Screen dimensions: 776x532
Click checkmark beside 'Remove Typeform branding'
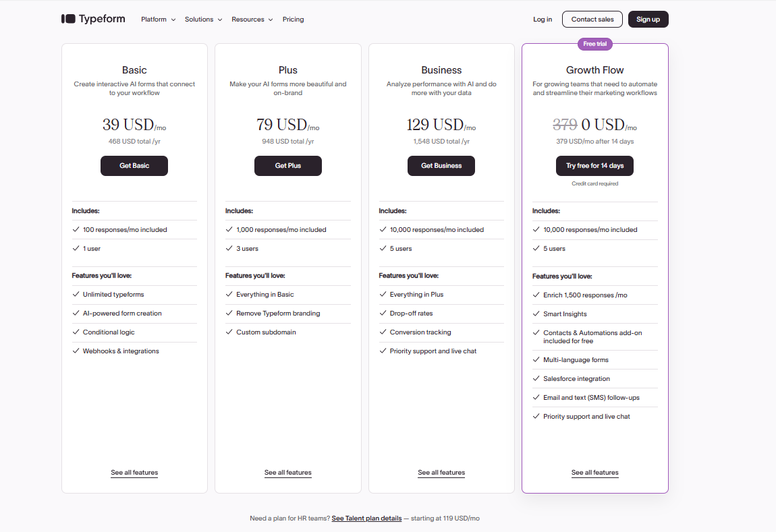(229, 312)
